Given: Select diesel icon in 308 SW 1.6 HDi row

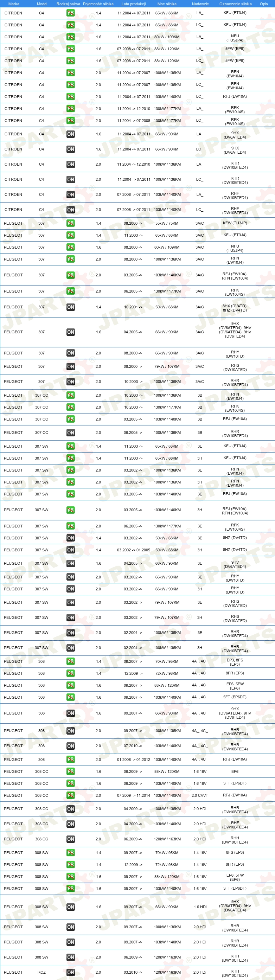Looking at the screenshot, I should pyautogui.click(x=70, y=907).
